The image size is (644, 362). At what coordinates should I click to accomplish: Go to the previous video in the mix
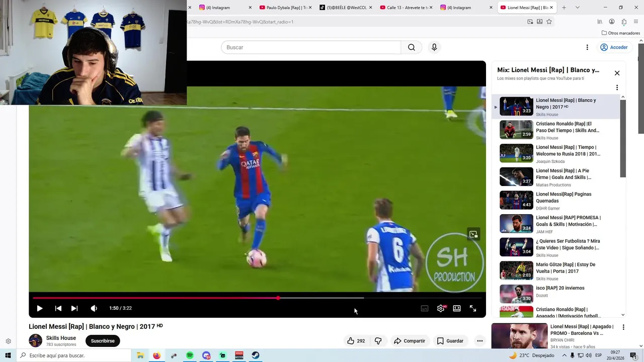click(x=58, y=308)
